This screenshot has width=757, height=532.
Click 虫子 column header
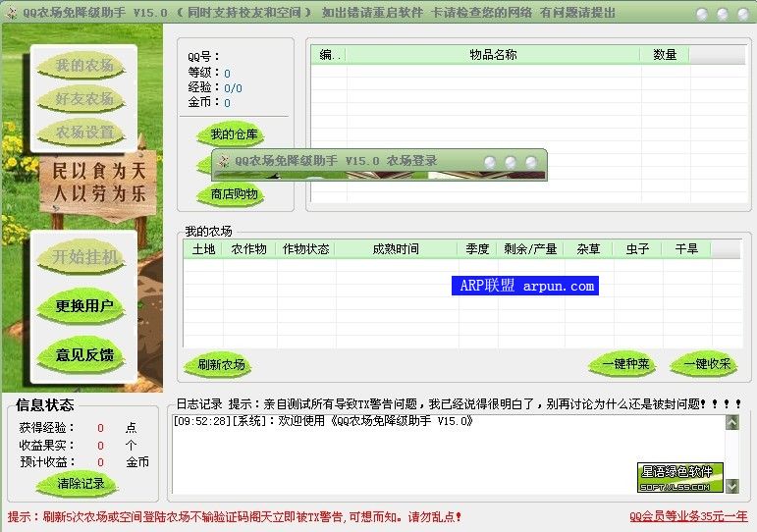pos(638,248)
